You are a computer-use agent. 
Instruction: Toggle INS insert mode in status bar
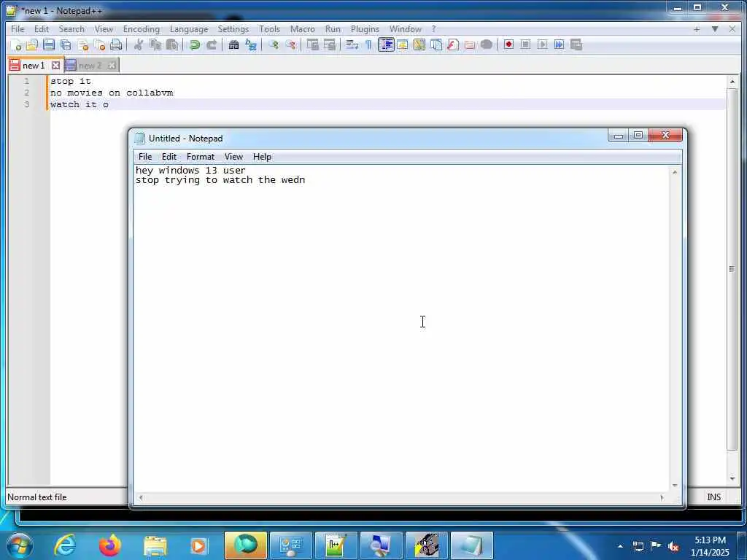point(713,497)
